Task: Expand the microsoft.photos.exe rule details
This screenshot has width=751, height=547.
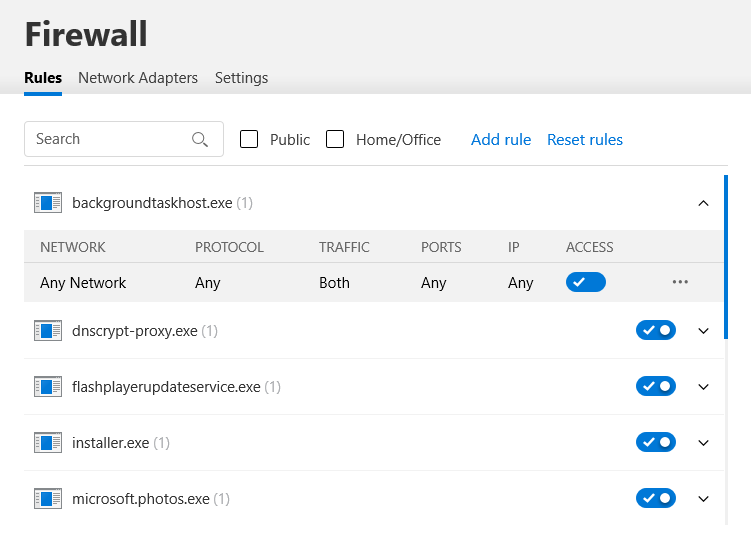Action: [x=703, y=499]
